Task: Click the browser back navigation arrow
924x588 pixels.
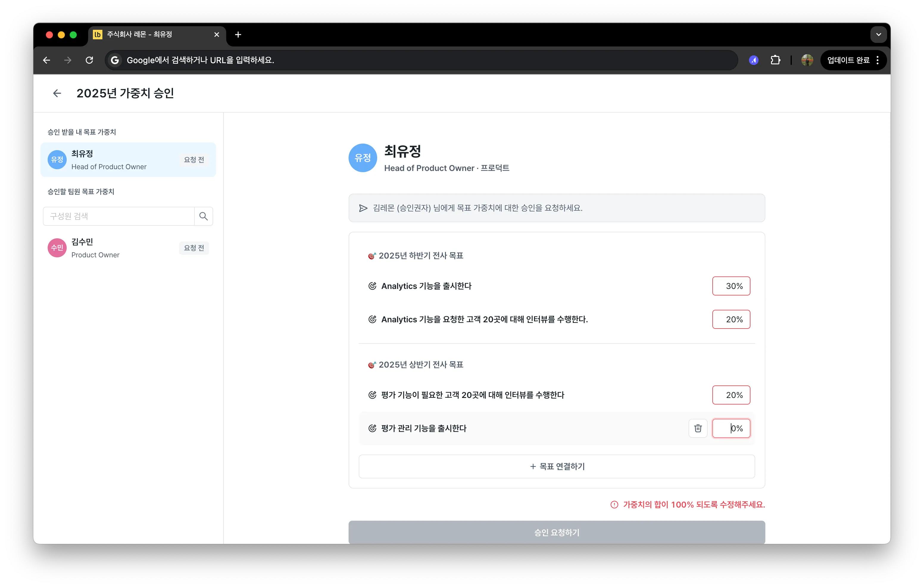Action: click(x=46, y=60)
